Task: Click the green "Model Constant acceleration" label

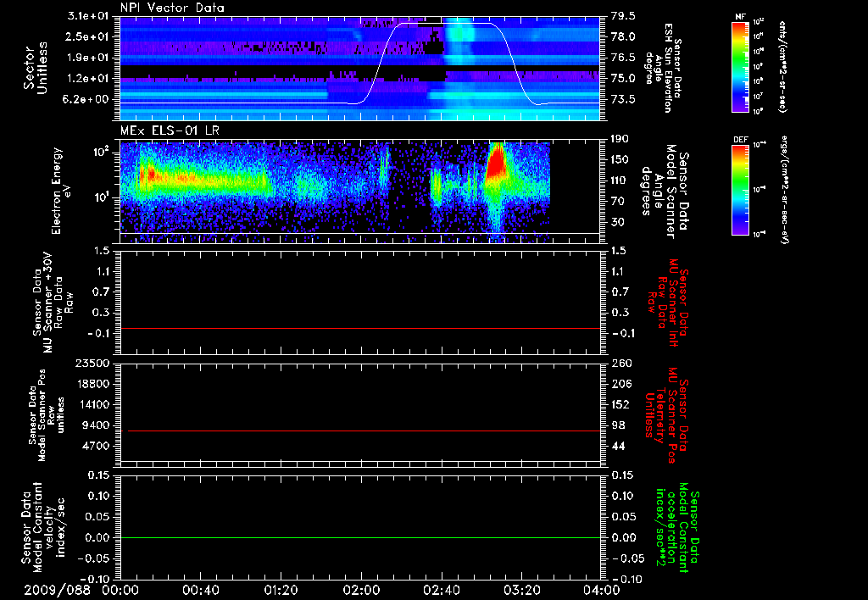Action: coord(676,528)
